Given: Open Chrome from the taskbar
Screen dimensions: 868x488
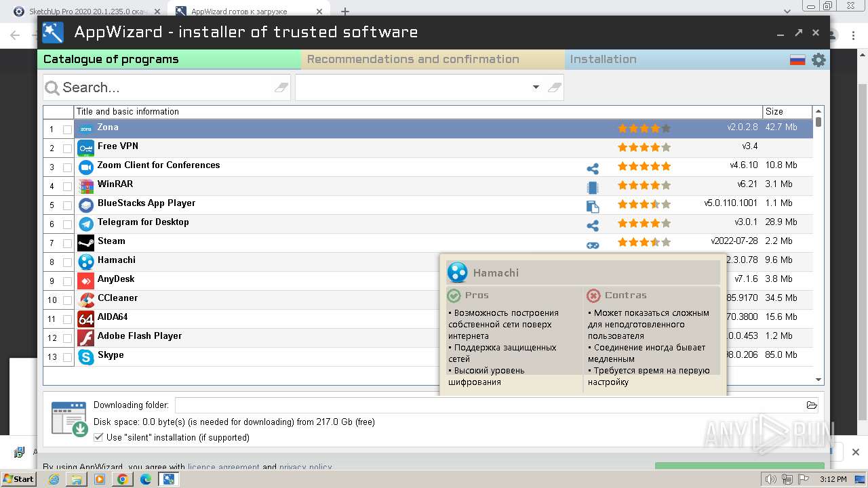Looking at the screenshot, I should click(x=122, y=479).
